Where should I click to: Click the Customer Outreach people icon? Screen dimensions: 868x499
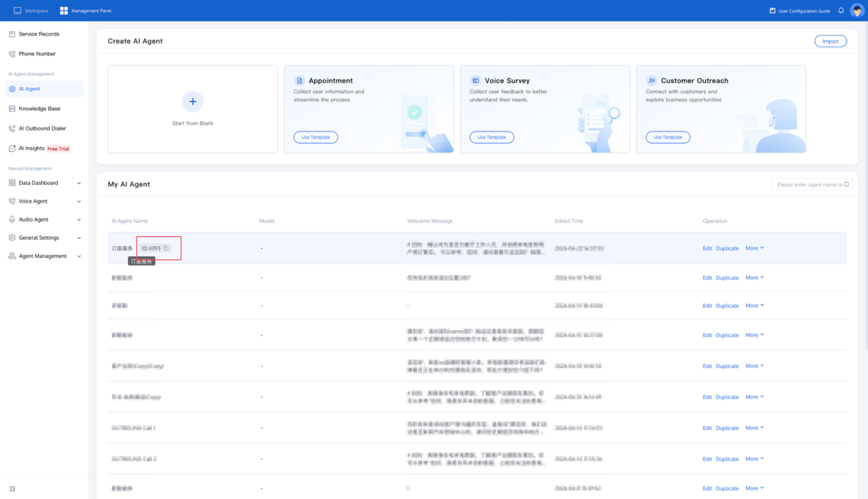652,81
